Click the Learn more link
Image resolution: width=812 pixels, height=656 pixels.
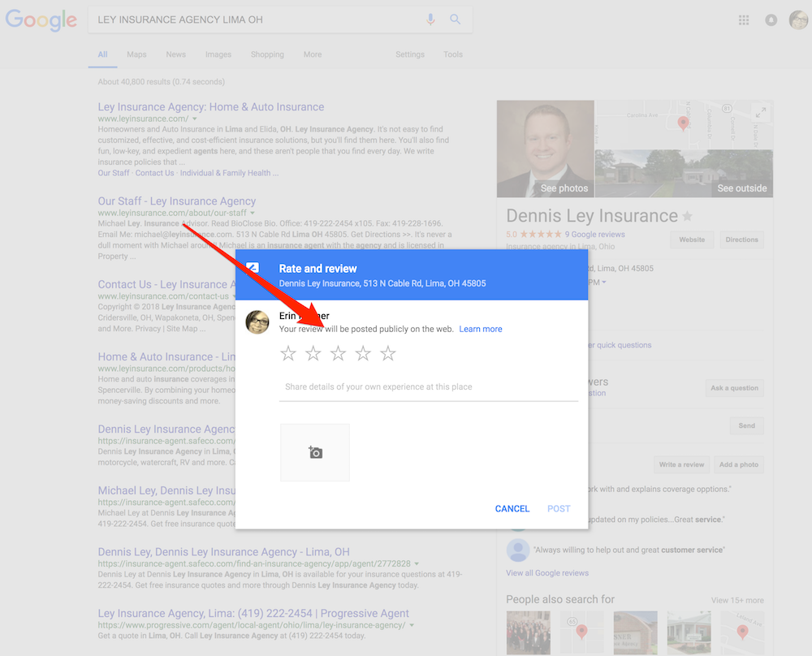[x=481, y=330]
